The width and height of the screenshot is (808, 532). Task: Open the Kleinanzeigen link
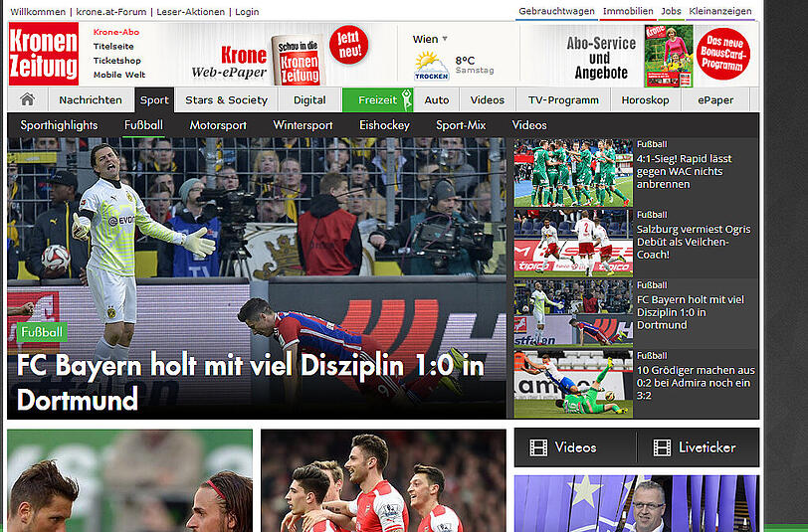point(719,11)
